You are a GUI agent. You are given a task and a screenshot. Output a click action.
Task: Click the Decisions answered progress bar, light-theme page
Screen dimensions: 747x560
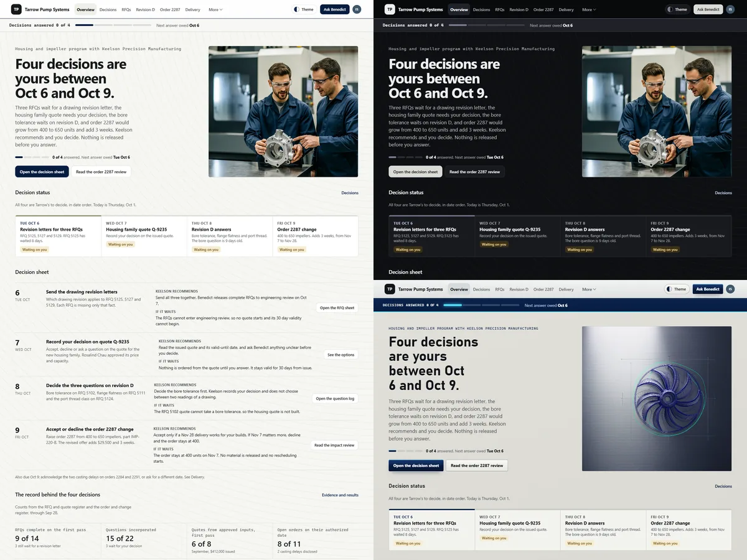(x=113, y=26)
